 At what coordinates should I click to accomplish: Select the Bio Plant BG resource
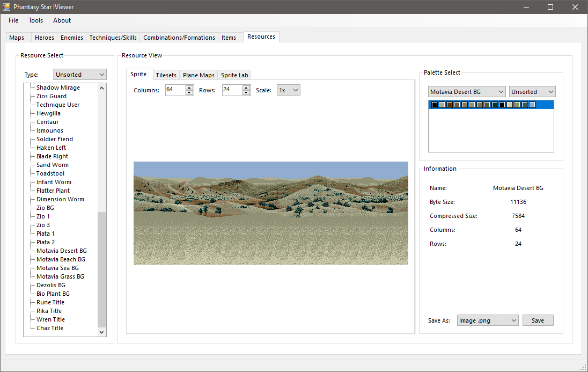[x=53, y=294]
